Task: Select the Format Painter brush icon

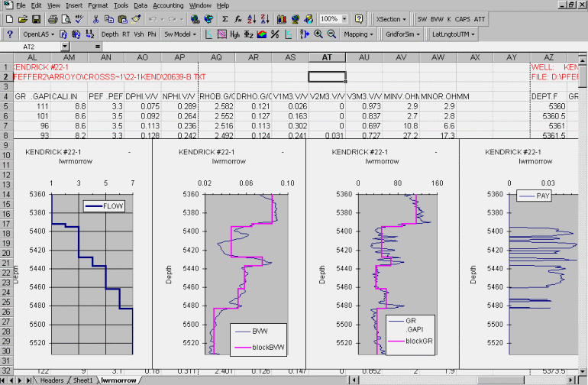Action: (x=135, y=18)
